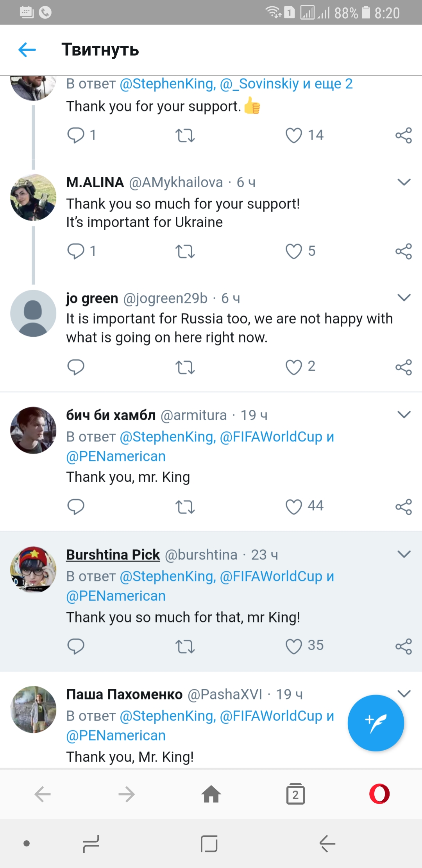
Task: Tap the blue back arrow next to Твитнуть
Action: tap(27, 50)
